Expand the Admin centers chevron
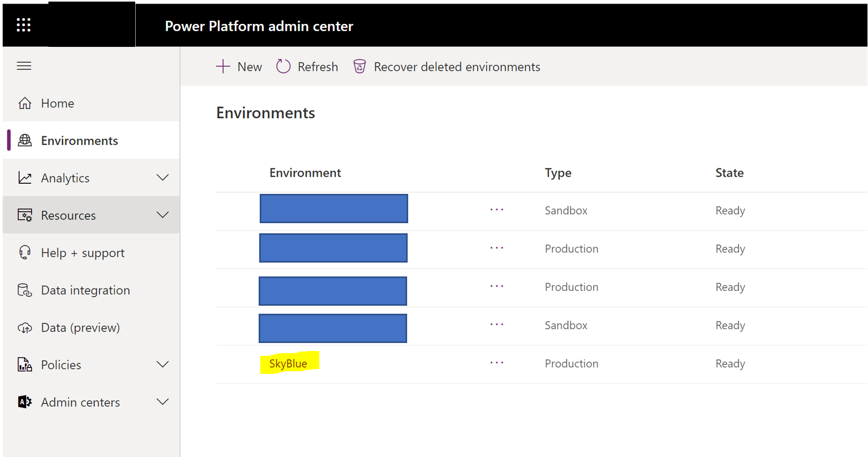 [x=163, y=402]
